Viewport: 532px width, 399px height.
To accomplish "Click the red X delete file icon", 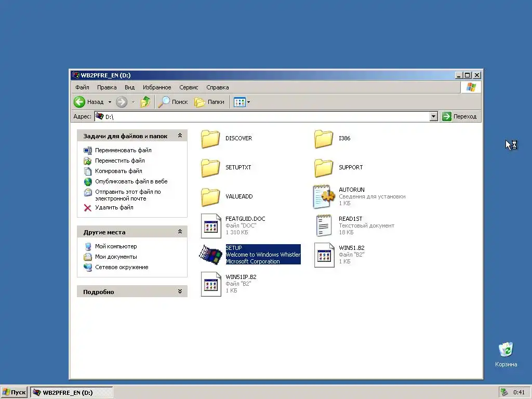I will (x=87, y=208).
